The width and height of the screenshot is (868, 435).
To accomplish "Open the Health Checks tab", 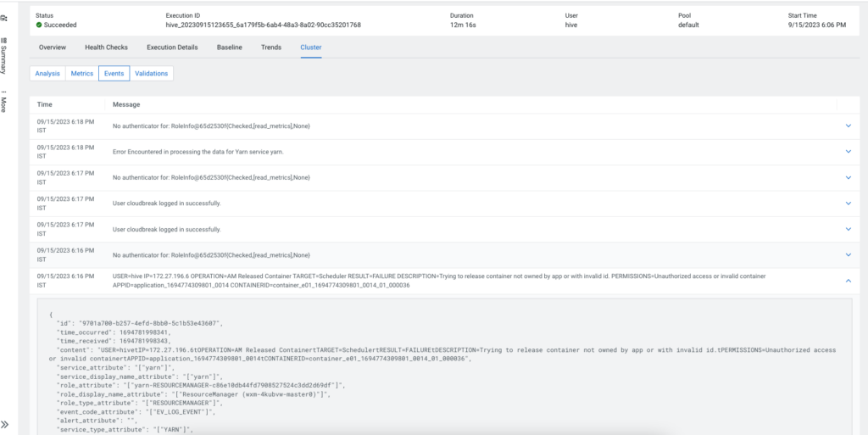I will (106, 47).
